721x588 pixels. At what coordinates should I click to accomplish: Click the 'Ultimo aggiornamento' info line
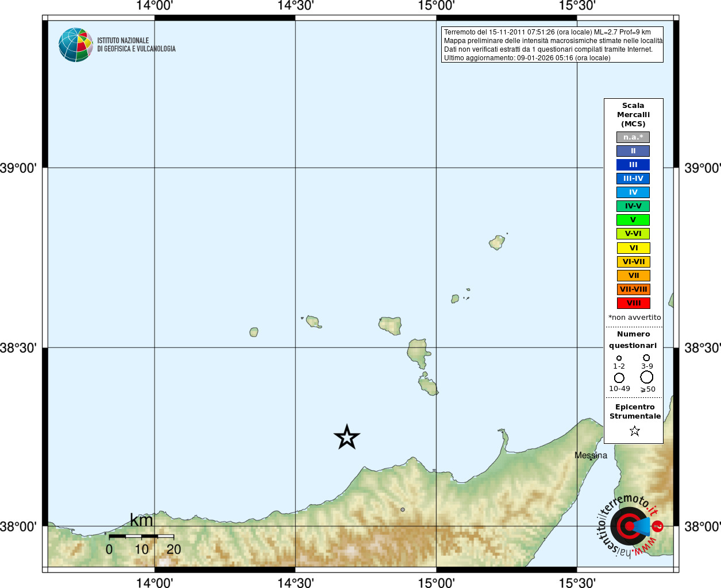tap(527, 58)
